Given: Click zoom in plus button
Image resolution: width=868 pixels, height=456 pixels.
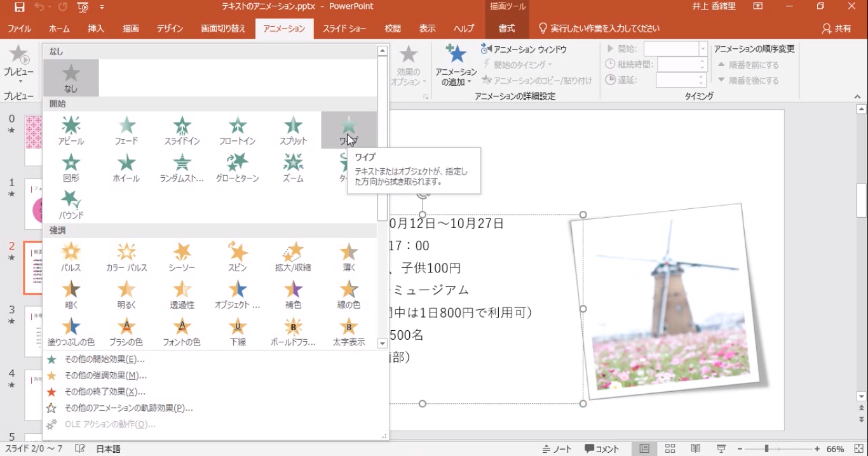Looking at the screenshot, I should pyautogui.click(x=817, y=449).
